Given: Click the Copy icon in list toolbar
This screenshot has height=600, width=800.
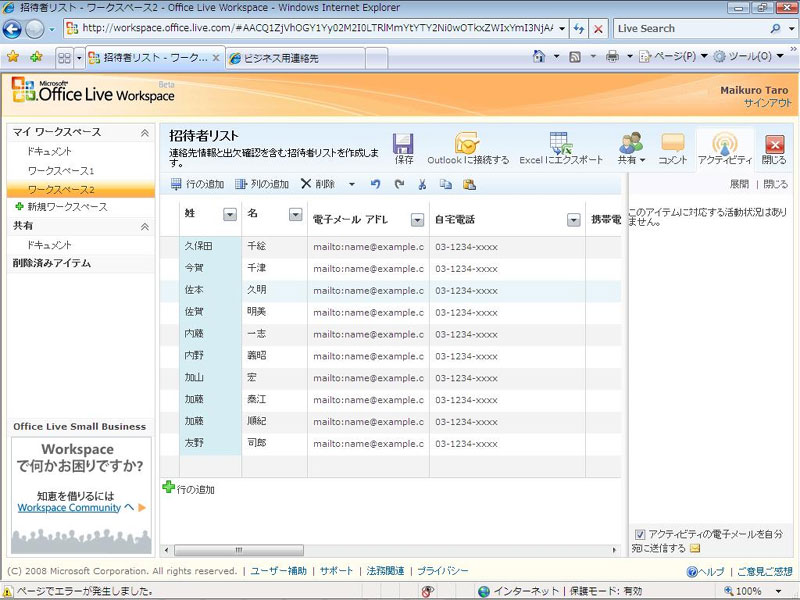Looking at the screenshot, I should [x=446, y=184].
